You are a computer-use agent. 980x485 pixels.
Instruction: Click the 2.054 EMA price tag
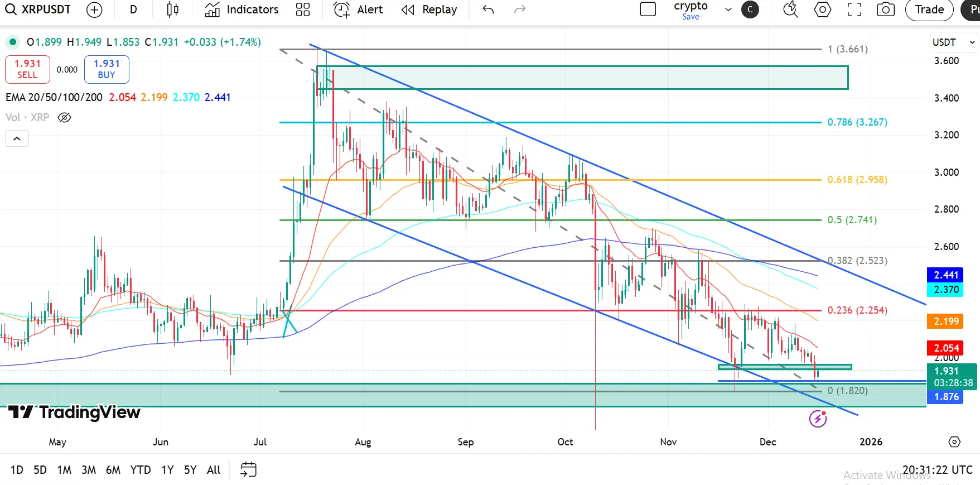(x=946, y=348)
